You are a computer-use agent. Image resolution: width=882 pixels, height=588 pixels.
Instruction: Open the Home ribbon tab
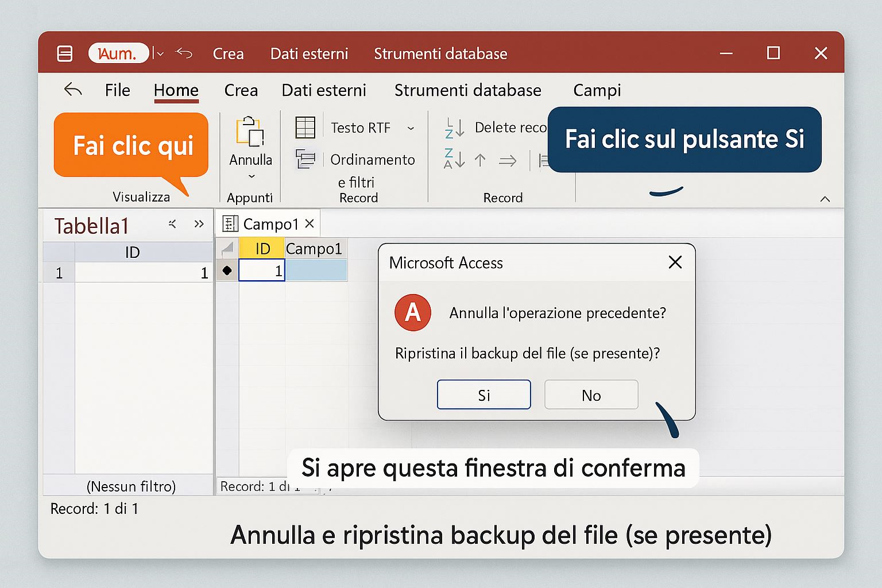point(176,90)
